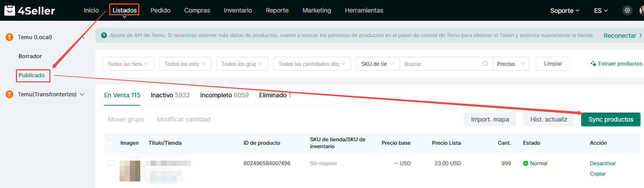Open the Herramientas menu
Screen dimensions: 644x188
pyautogui.click(x=364, y=10)
